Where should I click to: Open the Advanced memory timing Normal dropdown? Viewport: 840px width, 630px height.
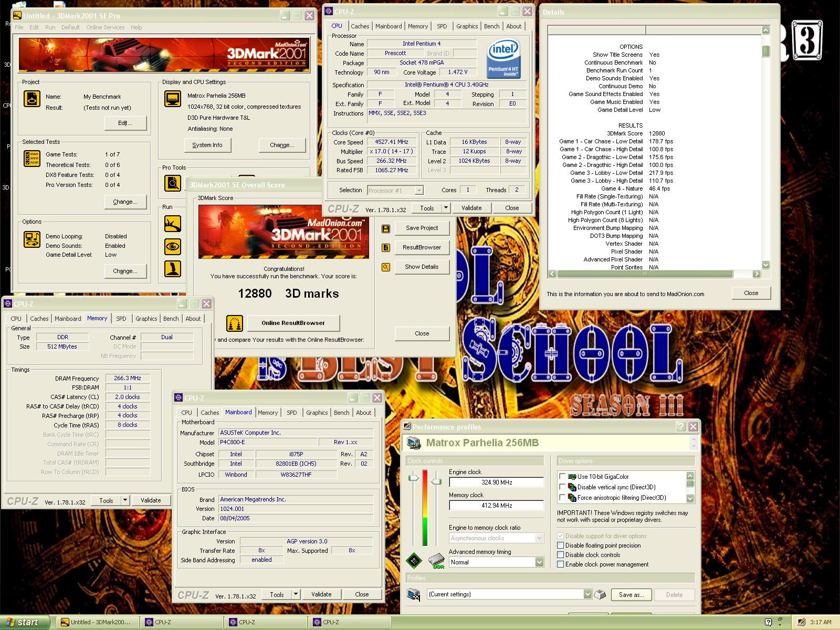click(539, 562)
